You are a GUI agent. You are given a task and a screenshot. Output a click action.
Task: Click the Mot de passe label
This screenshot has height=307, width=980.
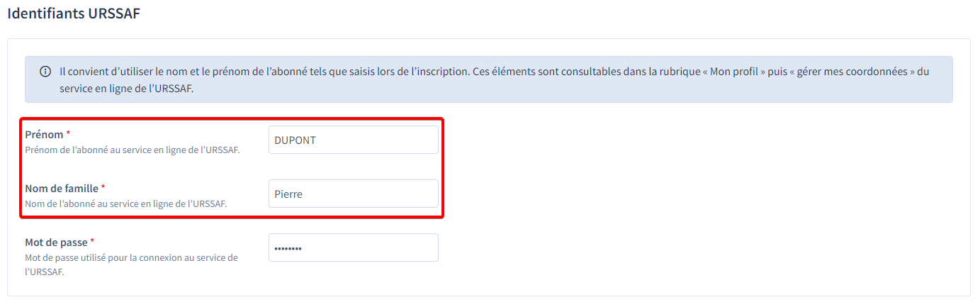56,242
